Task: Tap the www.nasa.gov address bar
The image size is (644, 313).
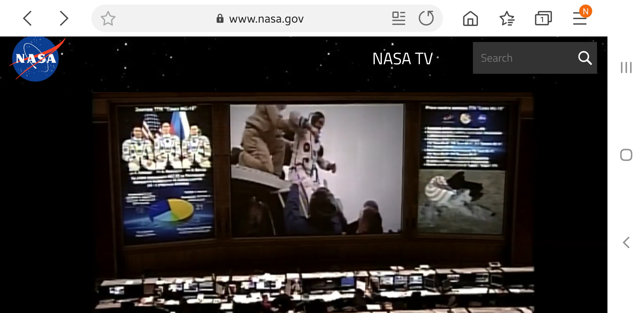Action: [x=266, y=19]
